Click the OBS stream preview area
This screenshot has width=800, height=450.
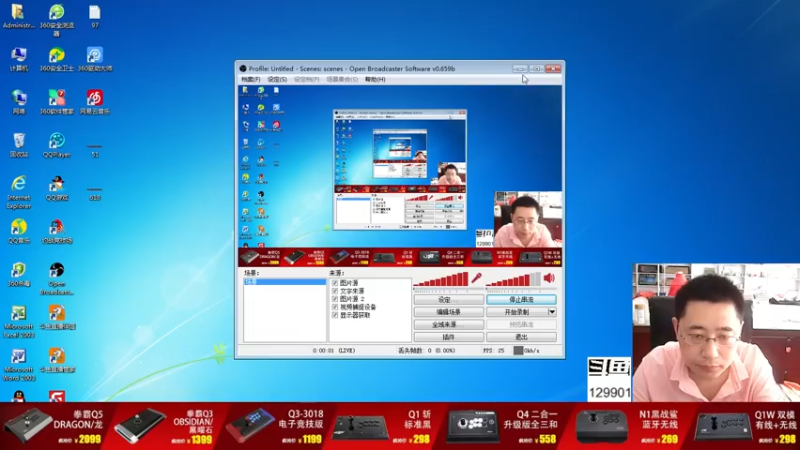401,176
